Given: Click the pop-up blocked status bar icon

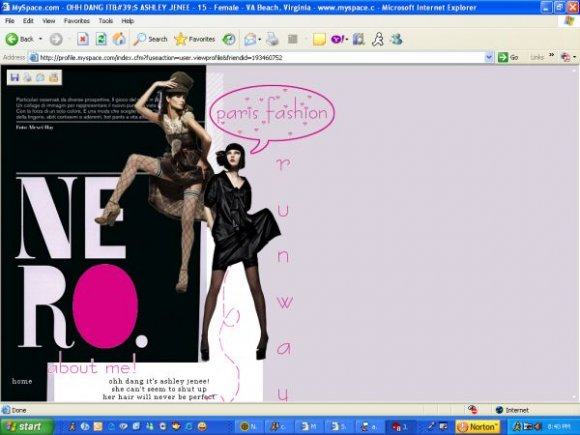Looking at the screenshot, I should click(x=472, y=410).
